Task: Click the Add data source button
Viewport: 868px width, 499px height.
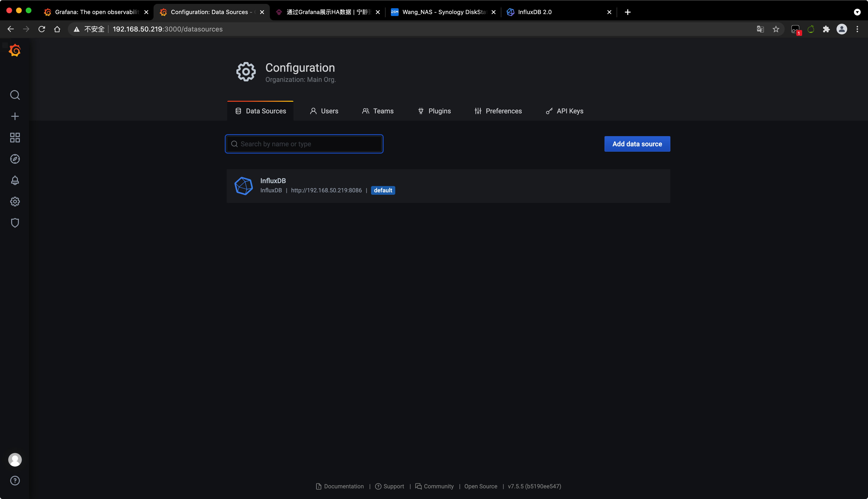Action: (637, 144)
